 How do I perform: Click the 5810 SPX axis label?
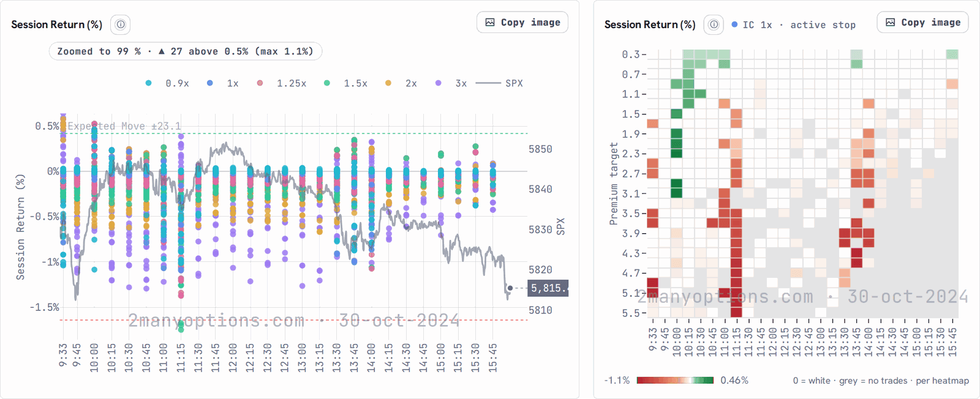point(540,310)
